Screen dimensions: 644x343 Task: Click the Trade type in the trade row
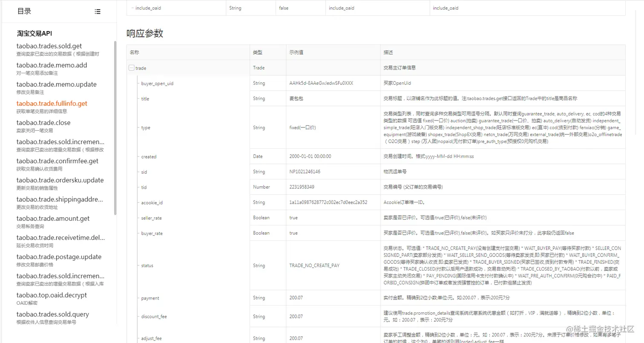[x=259, y=68]
